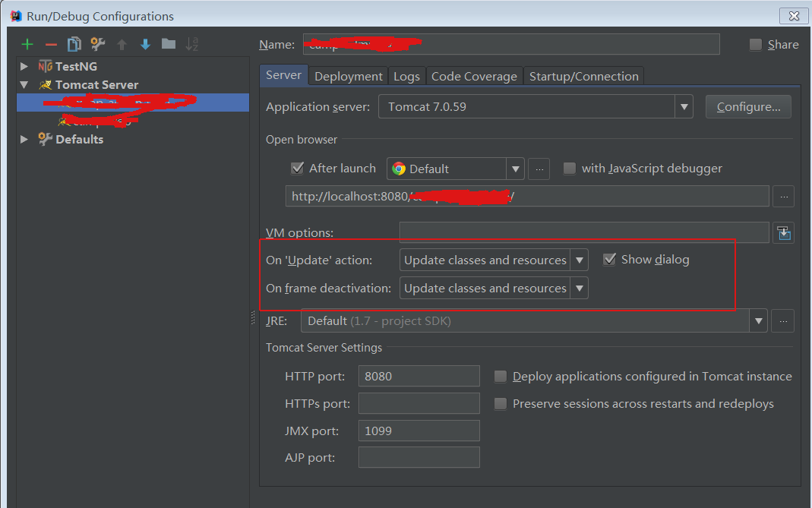Open On 'Update' action dropdown

579,260
